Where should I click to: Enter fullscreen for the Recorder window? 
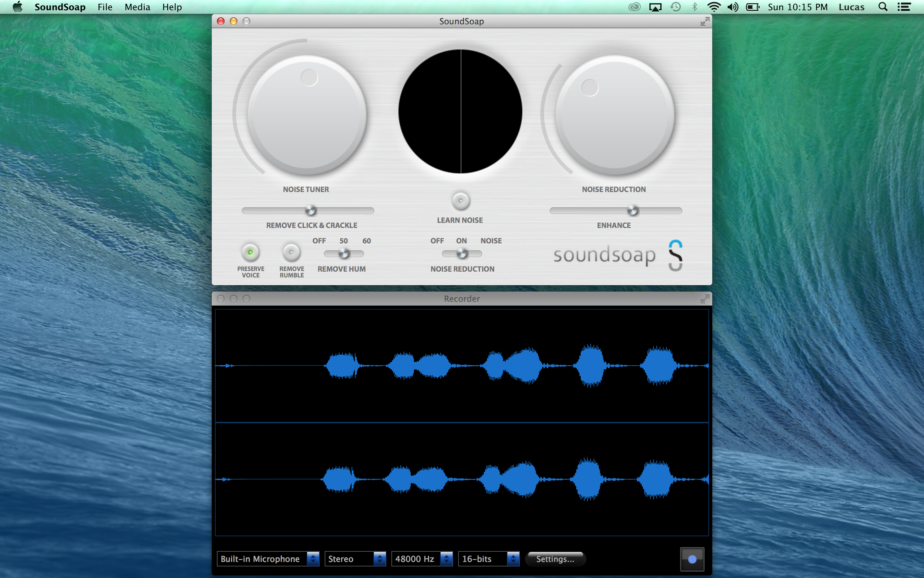coord(705,299)
